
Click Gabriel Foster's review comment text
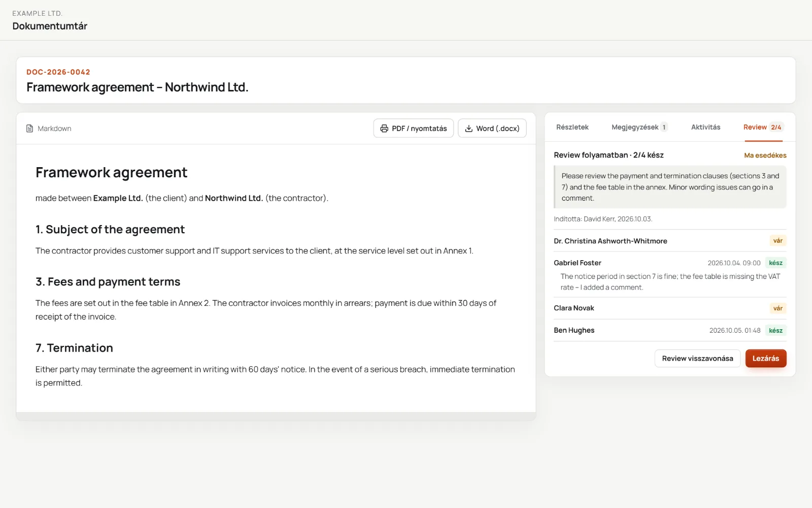[x=670, y=282]
